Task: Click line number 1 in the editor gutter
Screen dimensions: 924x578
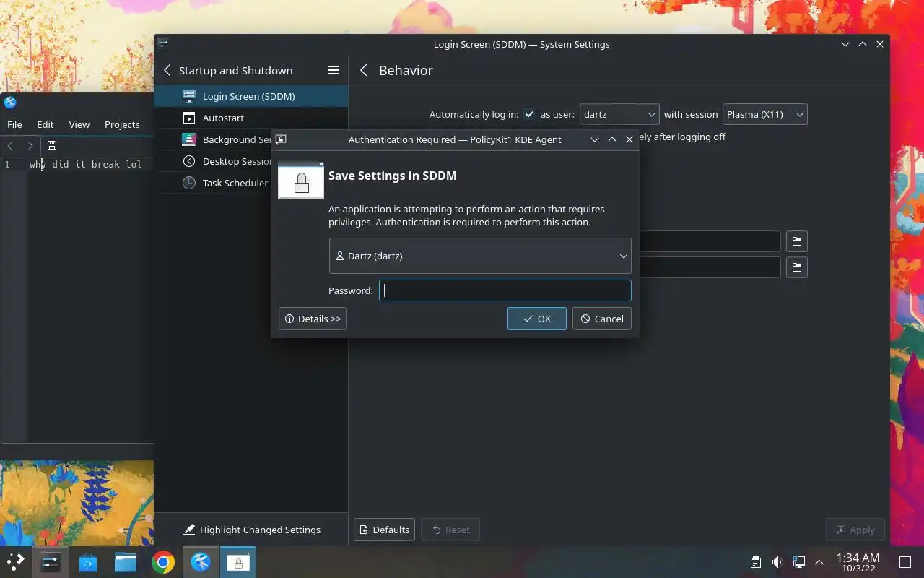Action: point(7,164)
